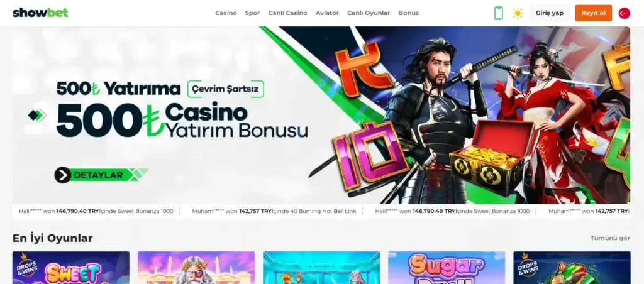Open the Zeus game thumbnail
Viewport: 644px width, 284px height.
196,268
